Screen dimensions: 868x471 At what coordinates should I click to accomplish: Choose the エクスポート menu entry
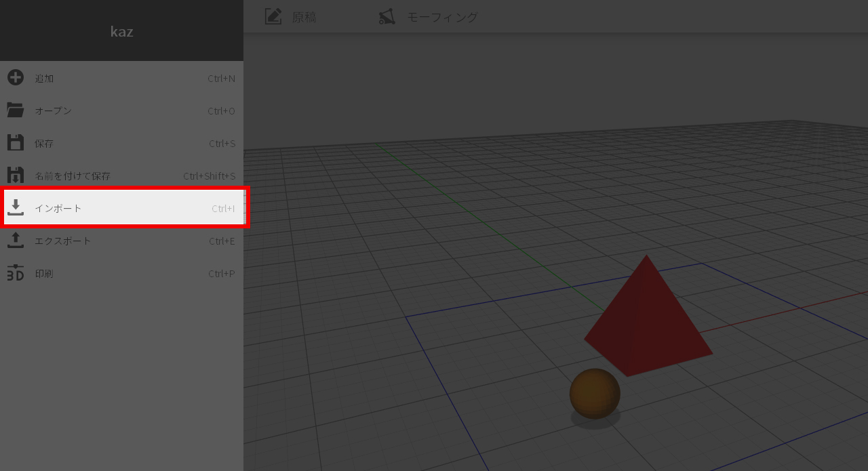click(122, 241)
